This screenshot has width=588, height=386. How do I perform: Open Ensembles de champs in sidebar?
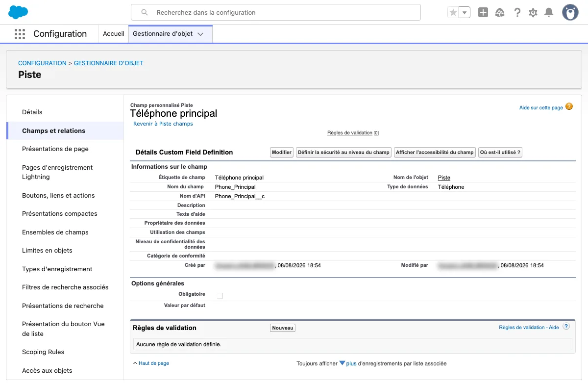pos(55,232)
